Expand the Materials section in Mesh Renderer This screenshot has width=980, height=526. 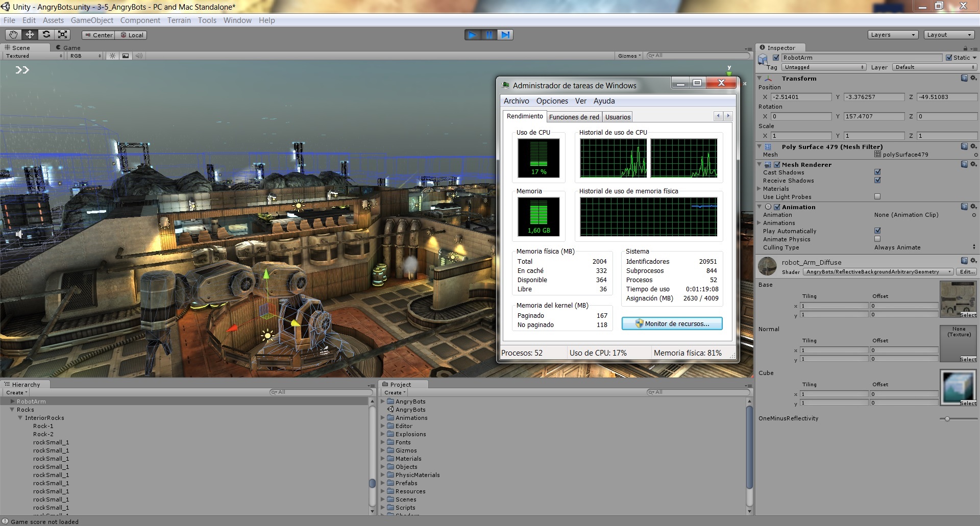pos(759,189)
